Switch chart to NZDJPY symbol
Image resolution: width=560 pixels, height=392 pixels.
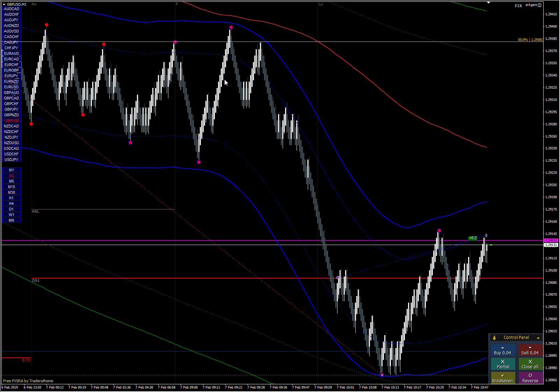point(12,137)
